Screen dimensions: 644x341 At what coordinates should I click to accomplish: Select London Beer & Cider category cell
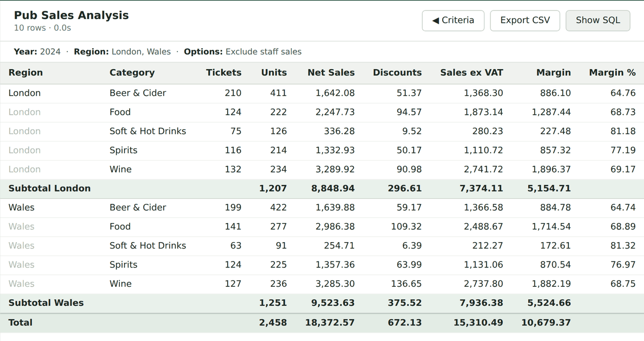pos(138,93)
